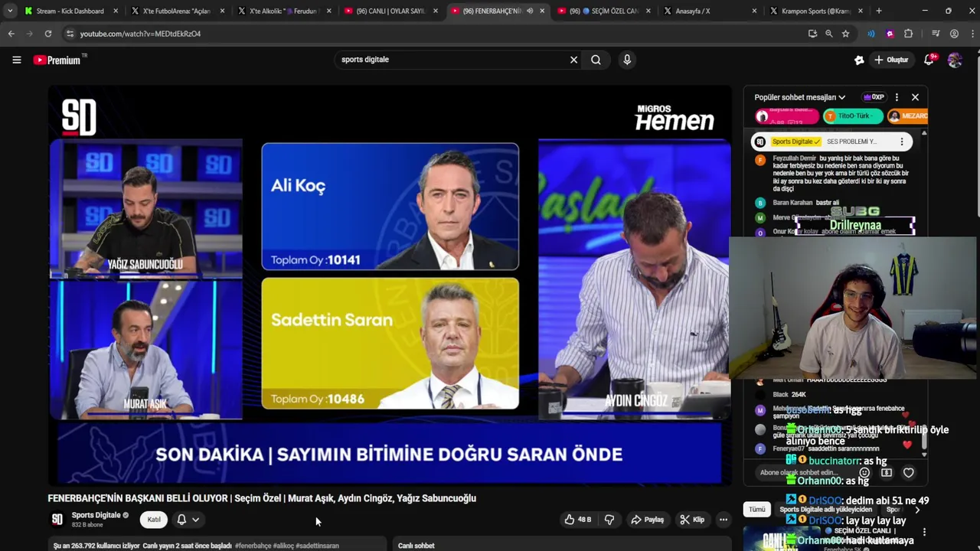Open the tab search dropdown
Viewport: 980px width, 551px height.
[10, 11]
